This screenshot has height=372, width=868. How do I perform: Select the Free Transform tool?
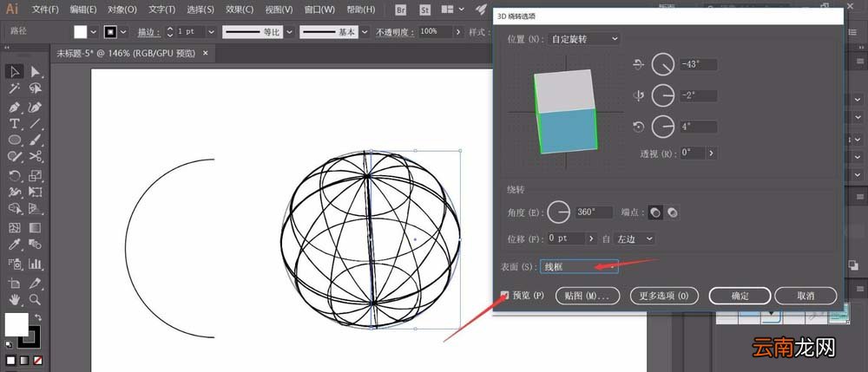coord(36,193)
